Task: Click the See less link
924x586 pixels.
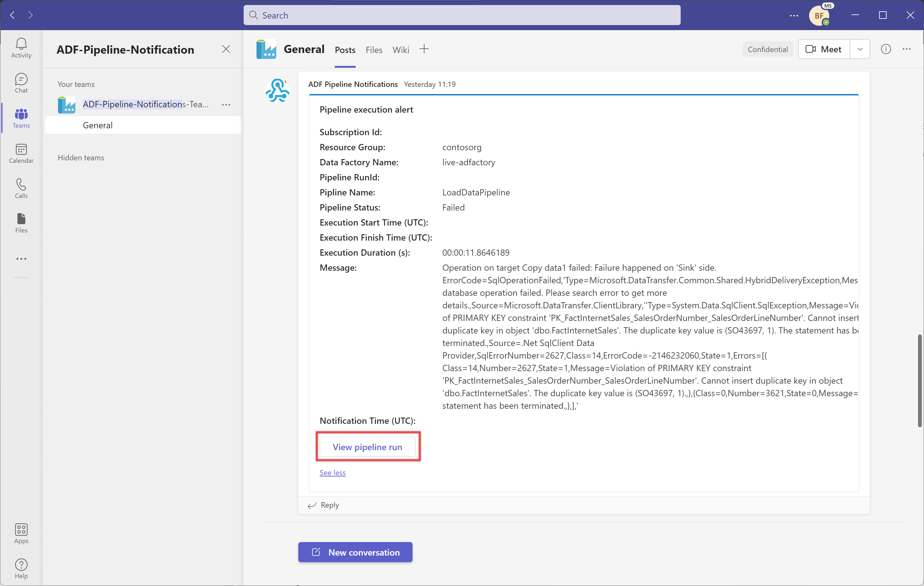Action: (x=332, y=472)
